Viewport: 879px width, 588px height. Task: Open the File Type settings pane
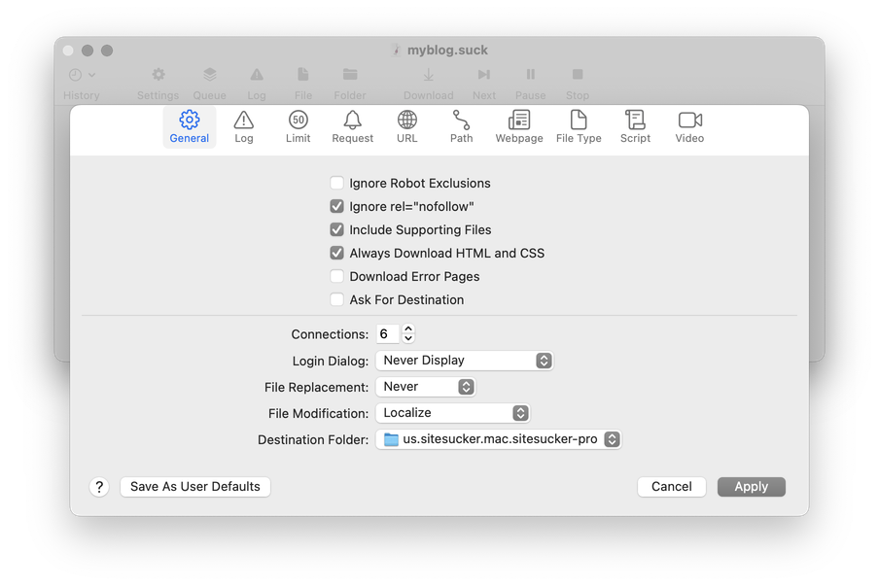[x=579, y=126]
